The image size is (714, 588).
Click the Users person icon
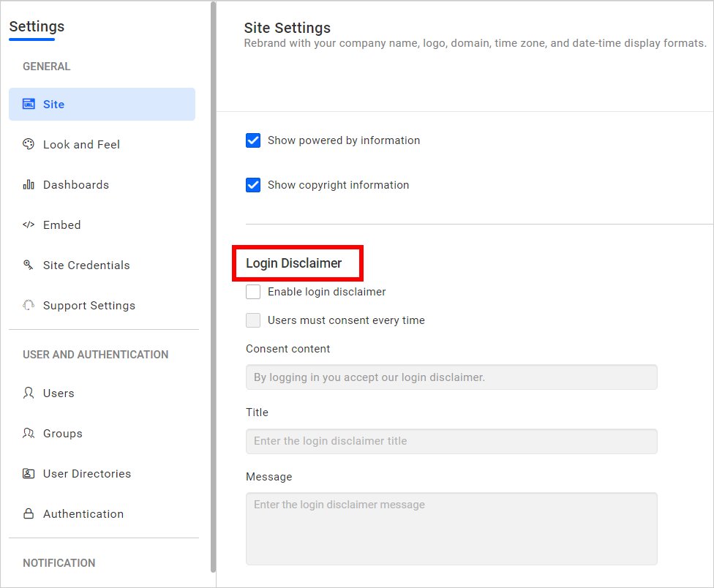(x=29, y=393)
